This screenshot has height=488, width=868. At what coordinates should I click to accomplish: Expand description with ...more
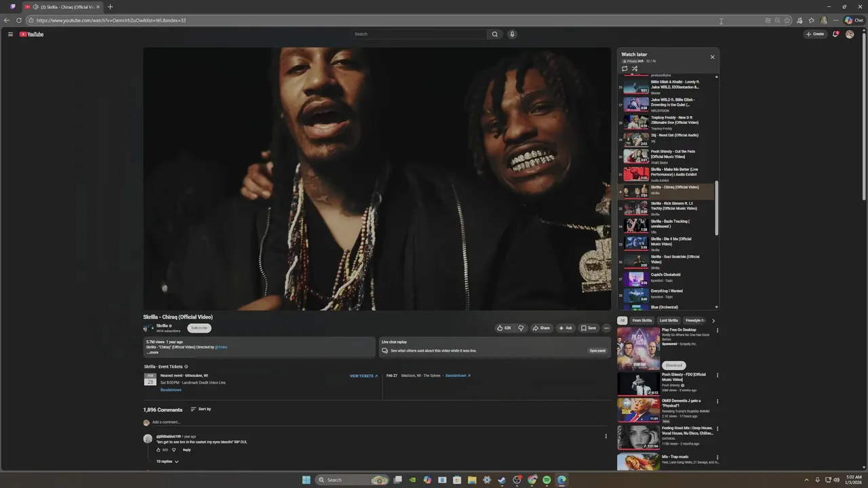click(153, 352)
